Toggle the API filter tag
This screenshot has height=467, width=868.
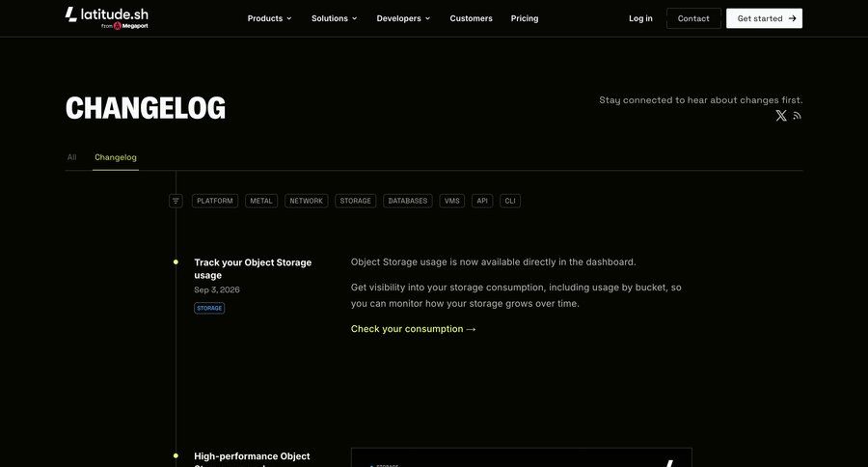pyautogui.click(x=482, y=201)
